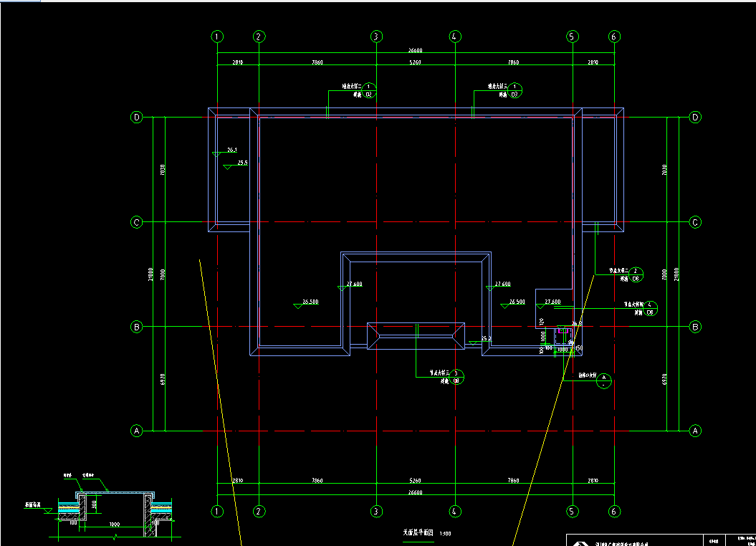Select the 300 height dimension in section detail

coord(95,506)
